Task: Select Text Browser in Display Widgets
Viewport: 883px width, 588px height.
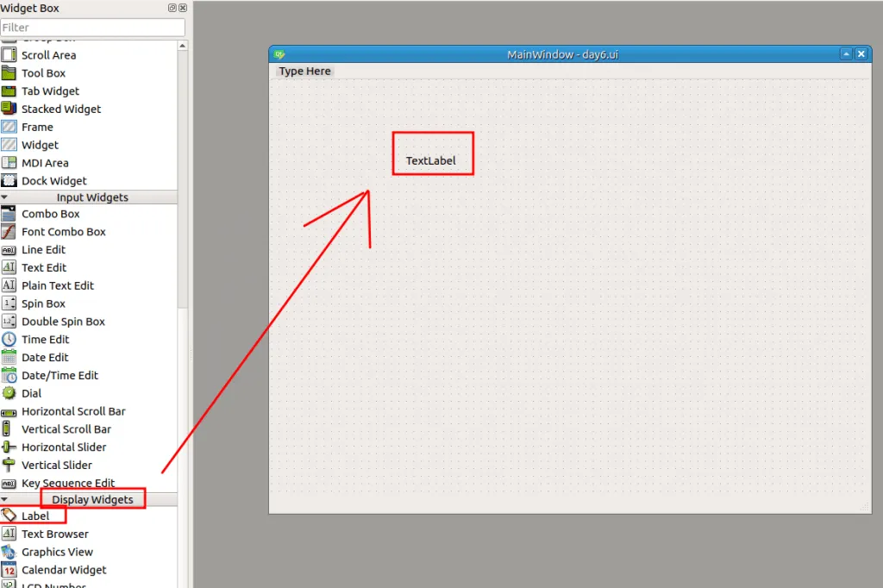Action: pyautogui.click(x=54, y=534)
